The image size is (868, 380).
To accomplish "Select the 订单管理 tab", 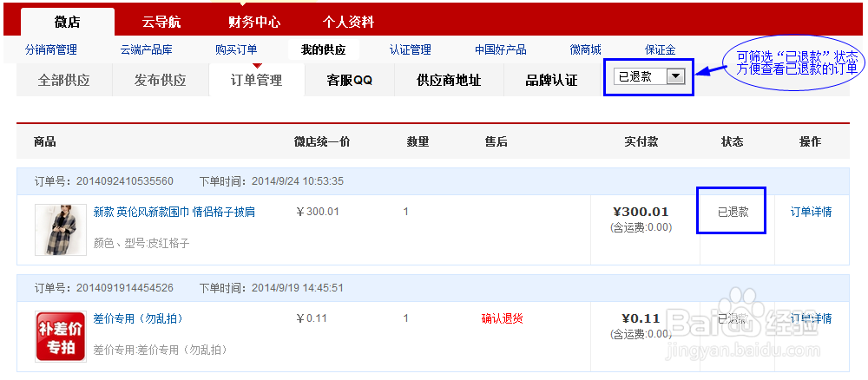I will [257, 80].
